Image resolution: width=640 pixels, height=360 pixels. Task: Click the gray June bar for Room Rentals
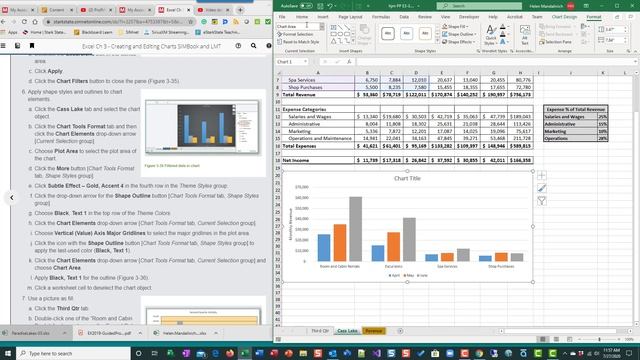[356, 229]
